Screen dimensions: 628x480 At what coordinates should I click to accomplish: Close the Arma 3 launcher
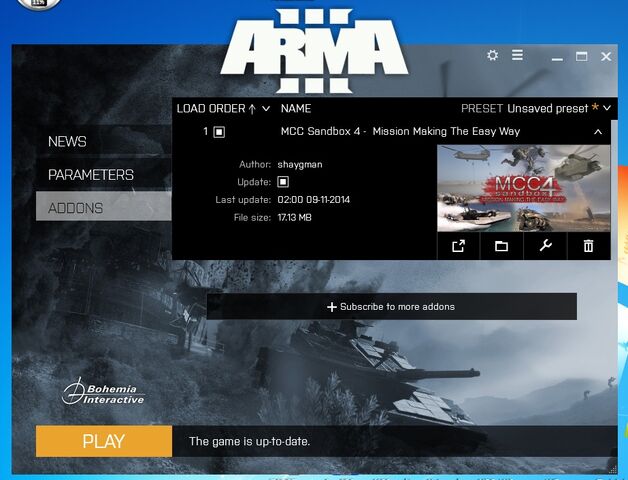[606, 56]
